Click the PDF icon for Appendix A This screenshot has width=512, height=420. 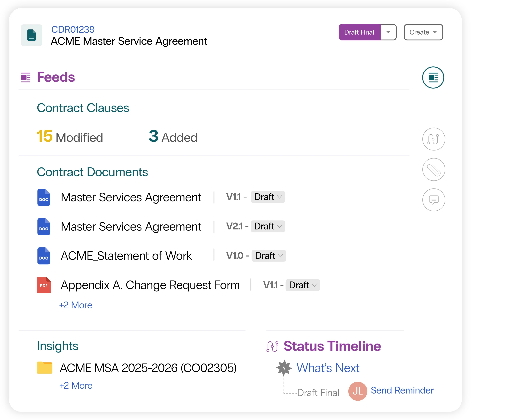point(44,285)
